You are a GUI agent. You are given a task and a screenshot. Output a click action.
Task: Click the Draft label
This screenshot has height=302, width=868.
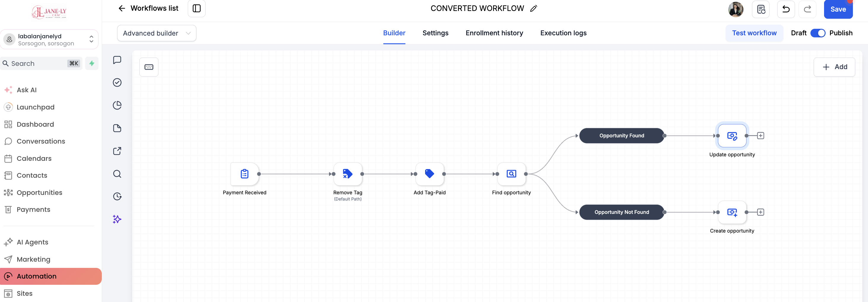[799, 33]
